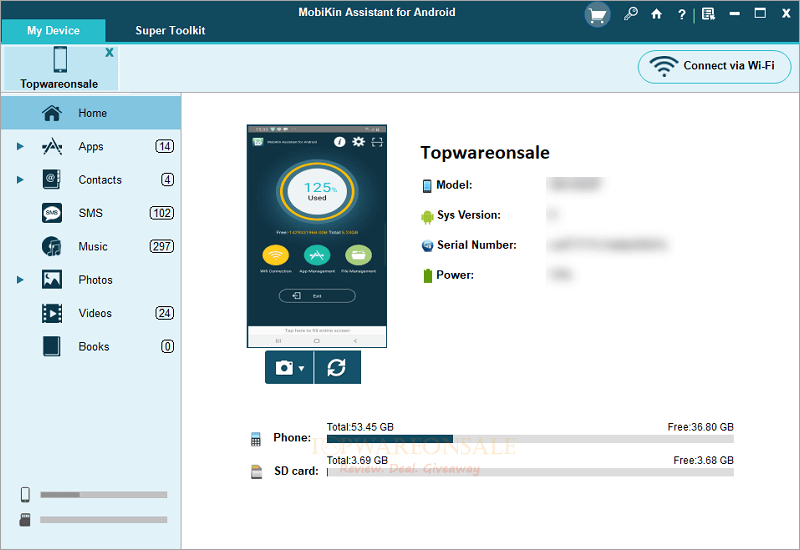Screen dimensions: 800x550
Task: Switch to My Device tab
Action: point(54,31)
